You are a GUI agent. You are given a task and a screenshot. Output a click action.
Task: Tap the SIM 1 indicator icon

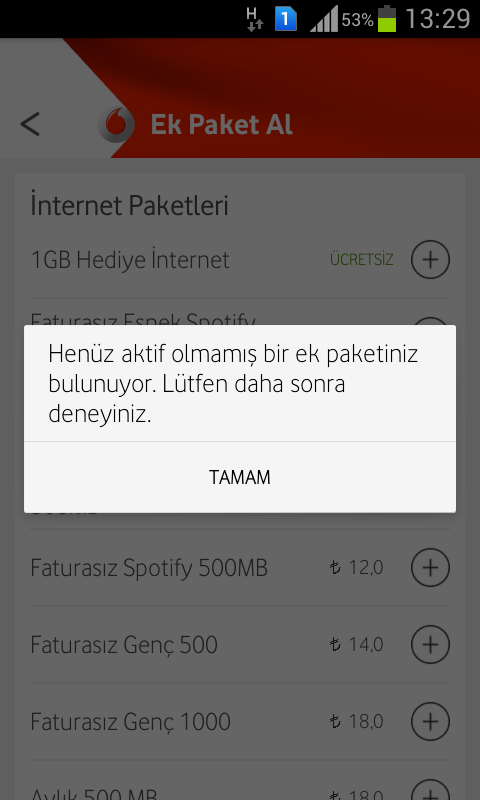286,19
